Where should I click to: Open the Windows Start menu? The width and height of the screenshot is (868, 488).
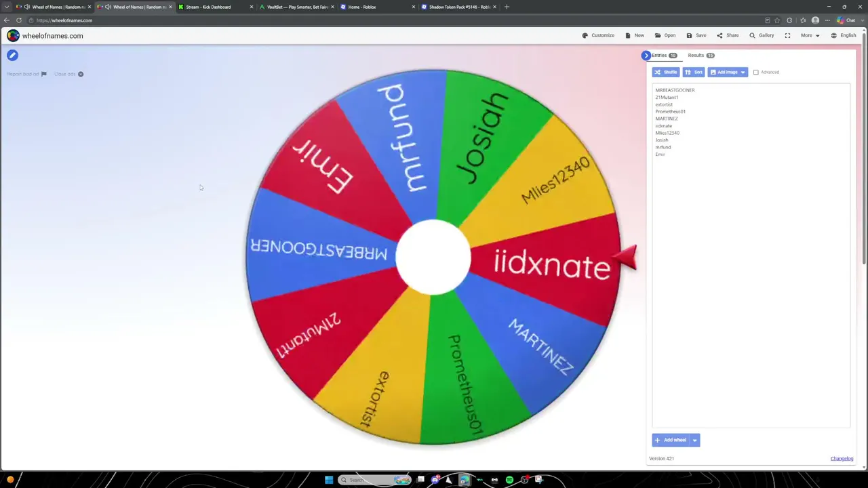(x=329, y=480)
